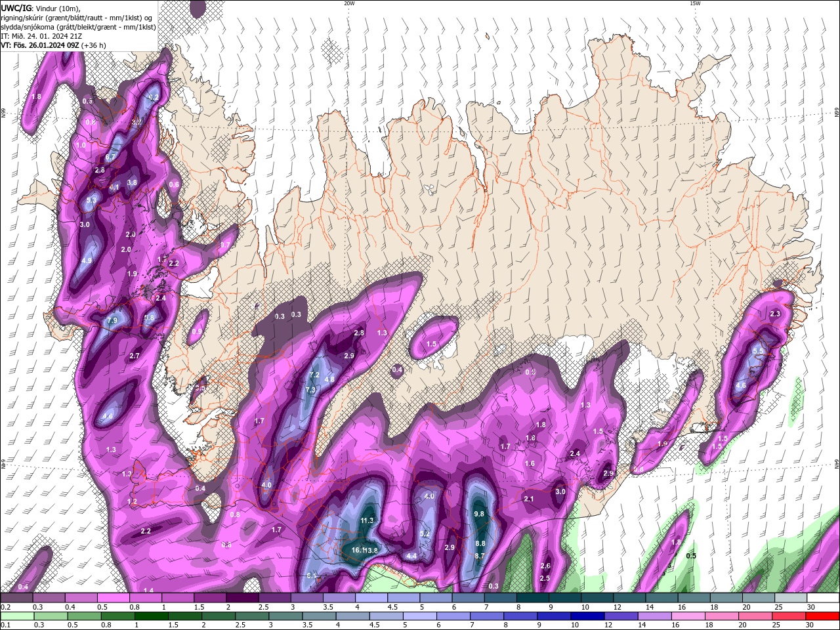840x630 pixels.
Task: Click the 2.1 precipitation value on the map
Action: click(529, 499)
